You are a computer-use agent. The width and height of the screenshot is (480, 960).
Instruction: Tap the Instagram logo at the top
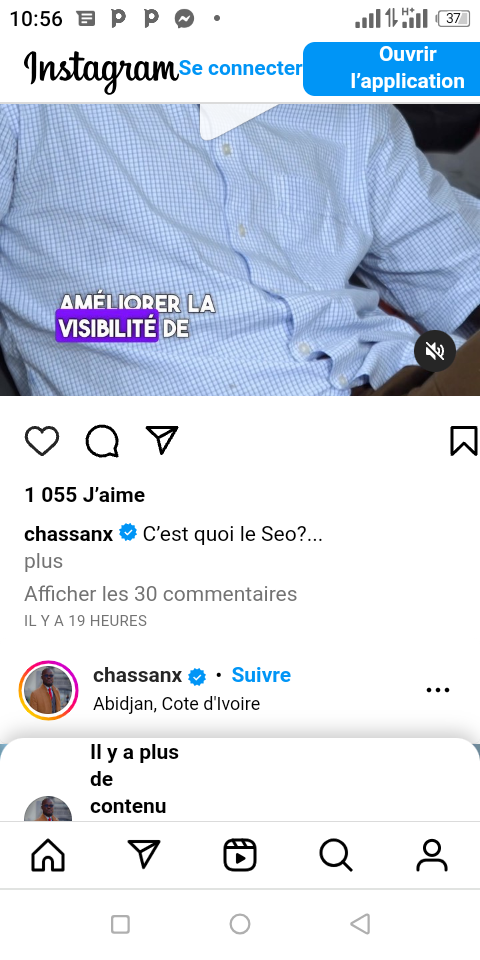[101, 70]
